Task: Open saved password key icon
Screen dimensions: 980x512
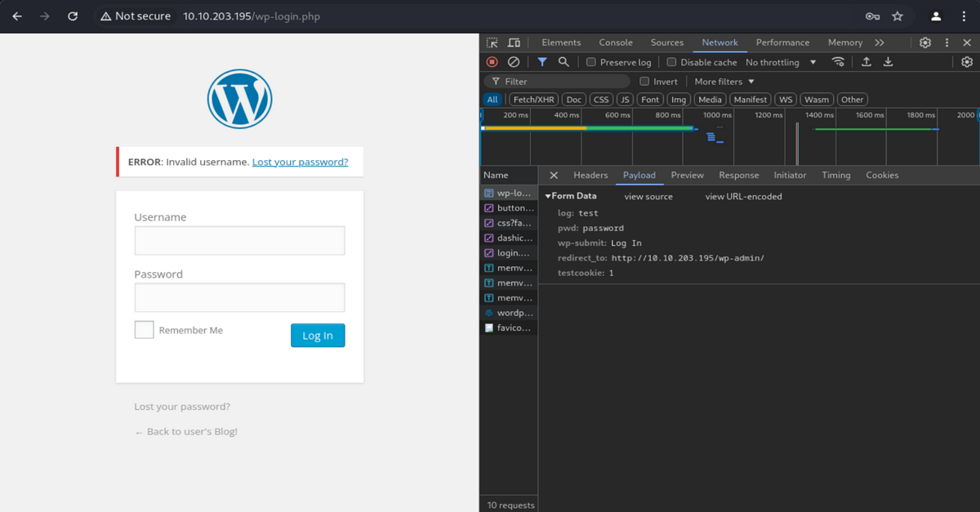Action: coord(872,16)
